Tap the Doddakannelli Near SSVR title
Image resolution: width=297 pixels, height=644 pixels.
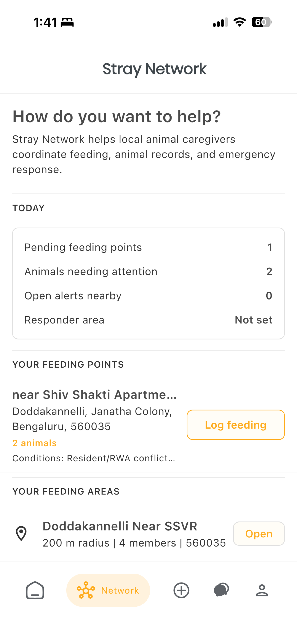pos(120,526)
